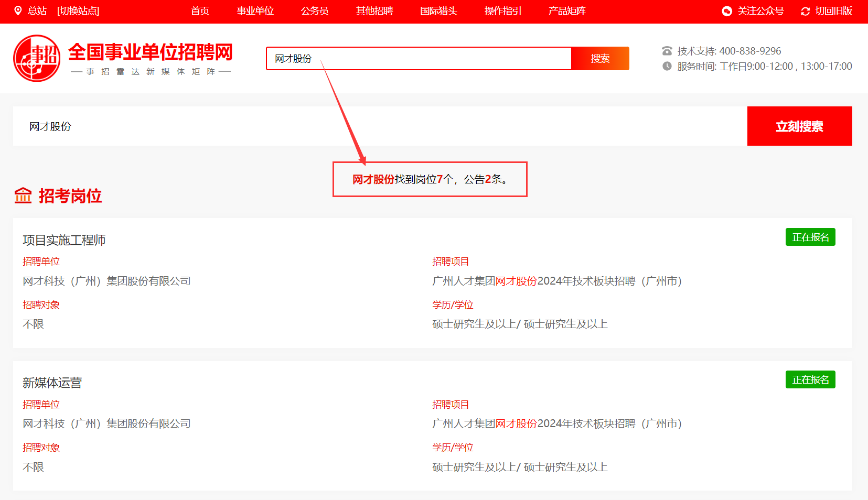Image resolution: width=868 pixels, height=500 pixels.
Task: Open the 其他招聘 menu item
Action: [374, 11]
